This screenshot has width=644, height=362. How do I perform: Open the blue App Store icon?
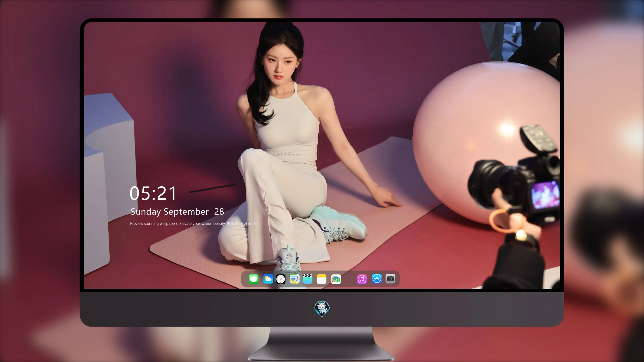pyautogui.click(x=377, y=279)
